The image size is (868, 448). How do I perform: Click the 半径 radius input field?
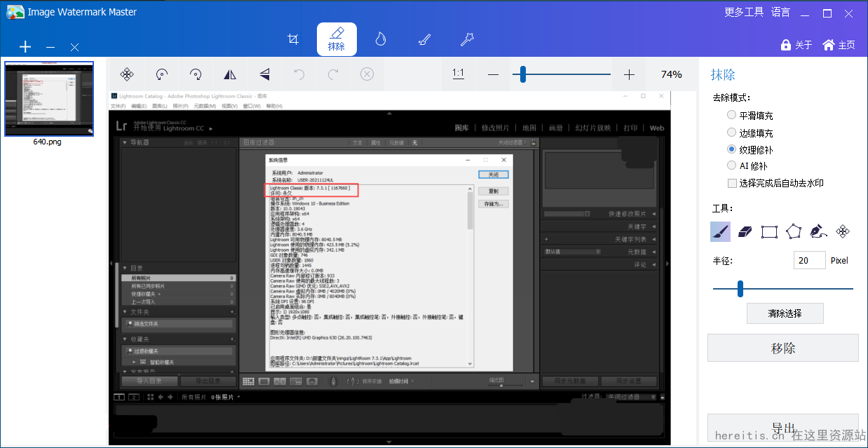click(810, 260)
